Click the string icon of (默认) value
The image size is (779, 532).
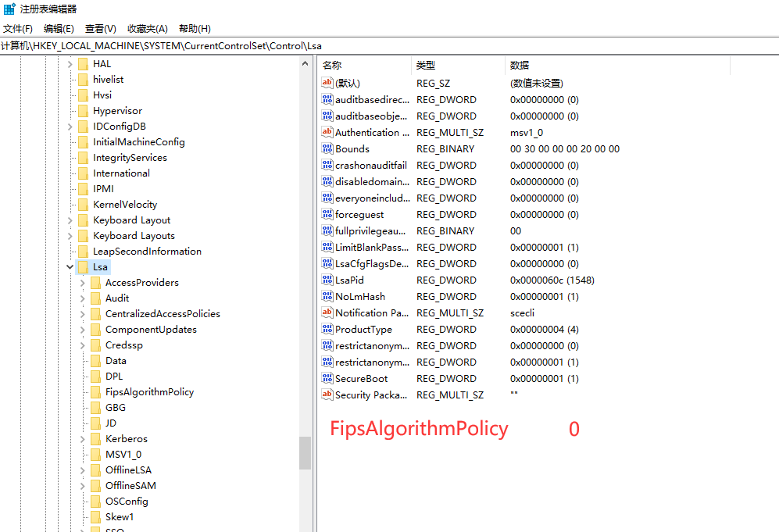pos(327,83)
